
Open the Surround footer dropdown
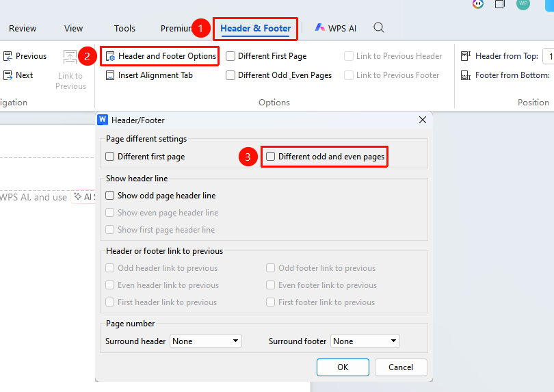[365, 341]
